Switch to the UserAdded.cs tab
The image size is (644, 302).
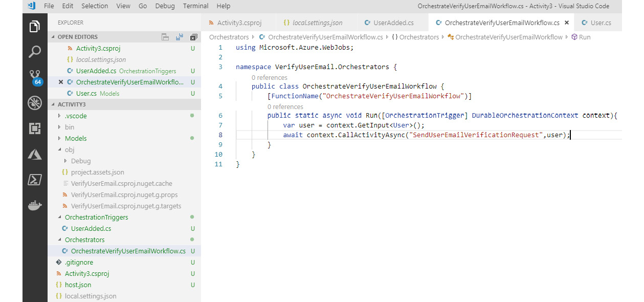[x=393, y=23]
